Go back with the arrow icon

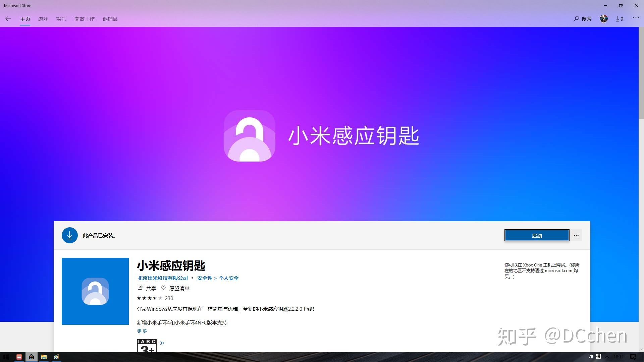(8, 19)
